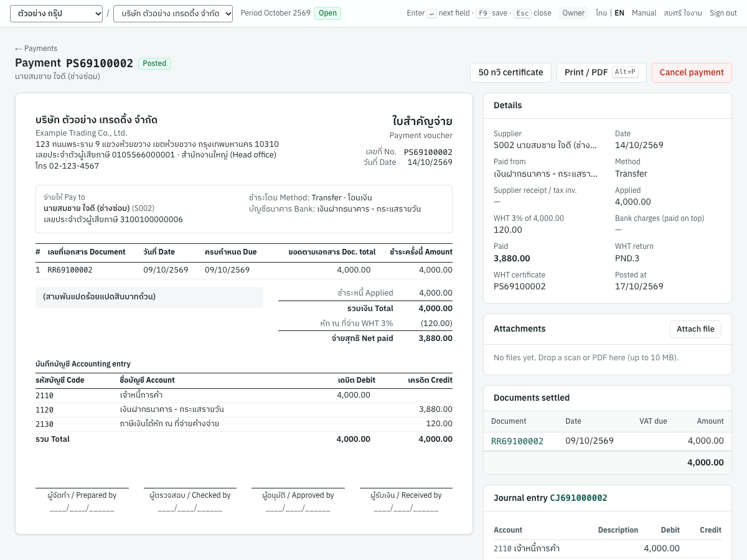Click the Owner role badge

coord(573,13)
